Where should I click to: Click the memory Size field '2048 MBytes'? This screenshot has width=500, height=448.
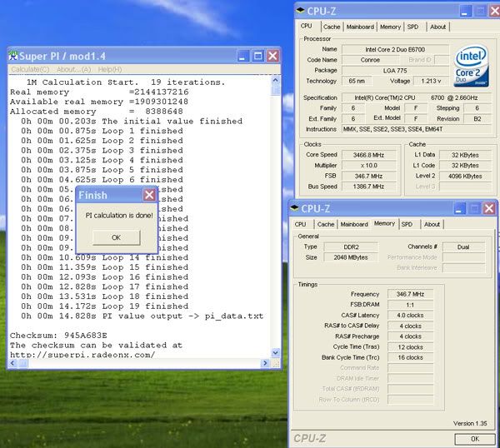[x=351, y=257]
